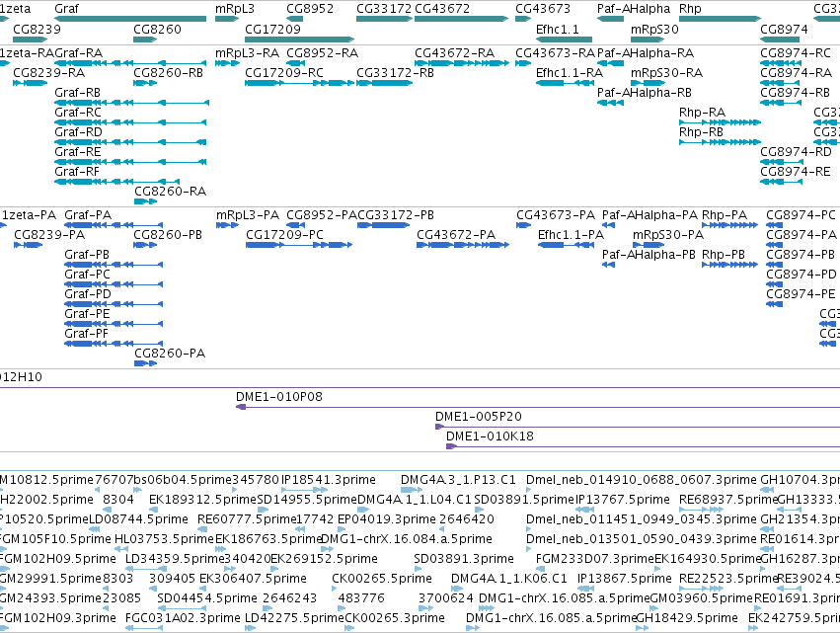Select the mRpS30 gene label

[x=654, y=30]
